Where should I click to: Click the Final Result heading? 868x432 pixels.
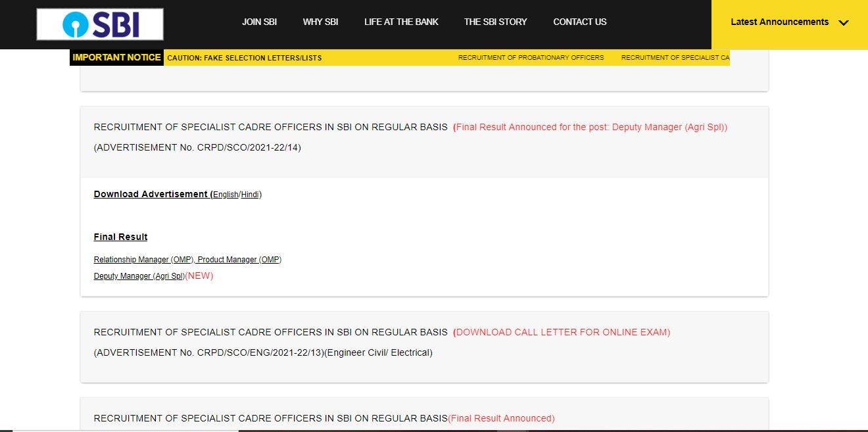[120, 237]
